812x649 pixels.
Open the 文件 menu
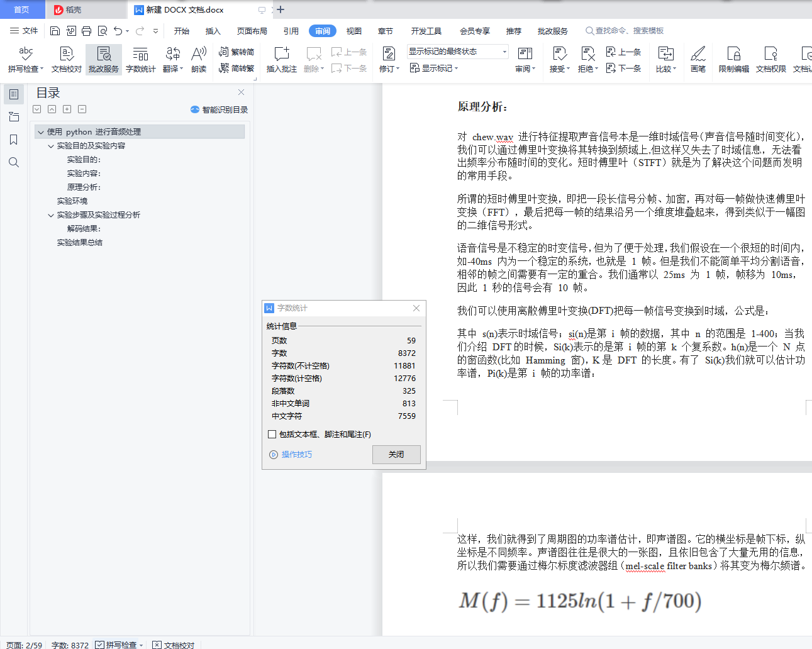24,31
